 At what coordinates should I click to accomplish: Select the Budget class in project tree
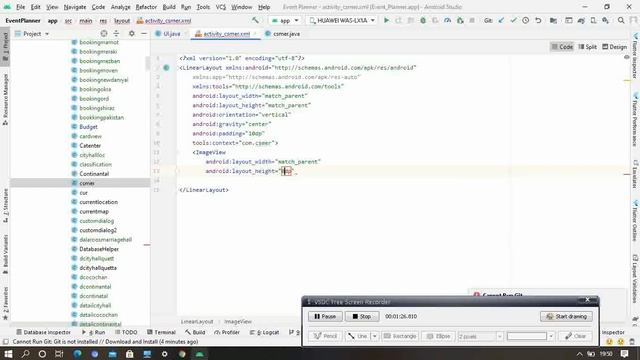tap(88, 127)
